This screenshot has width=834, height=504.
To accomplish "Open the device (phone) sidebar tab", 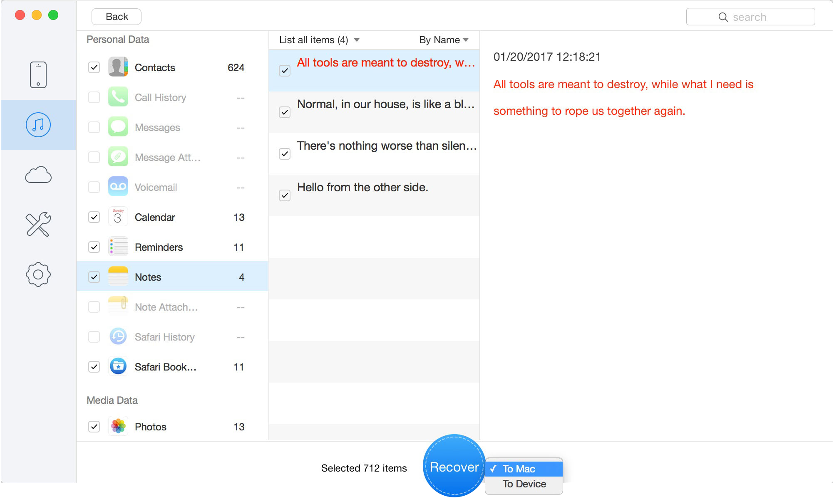I will tap(38, 75).
